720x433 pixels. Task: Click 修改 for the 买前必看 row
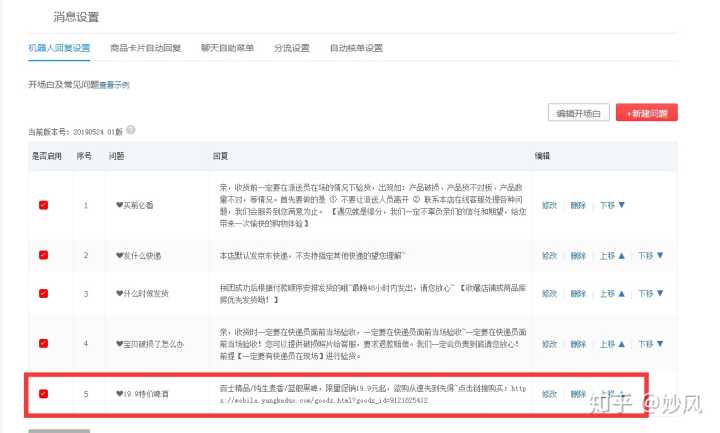549,205
